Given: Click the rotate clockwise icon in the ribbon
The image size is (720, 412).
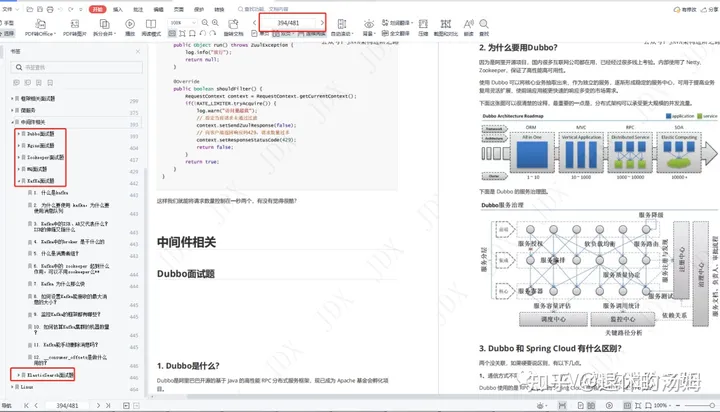Looking at the screenshot, I should coord(213,33).
